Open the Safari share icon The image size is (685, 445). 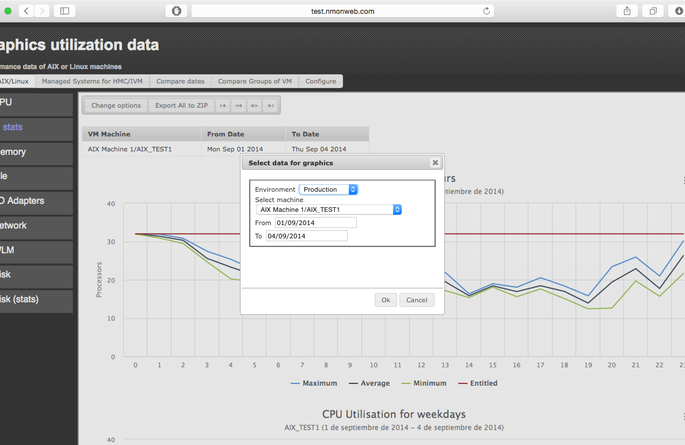click(x=627, y=11)
